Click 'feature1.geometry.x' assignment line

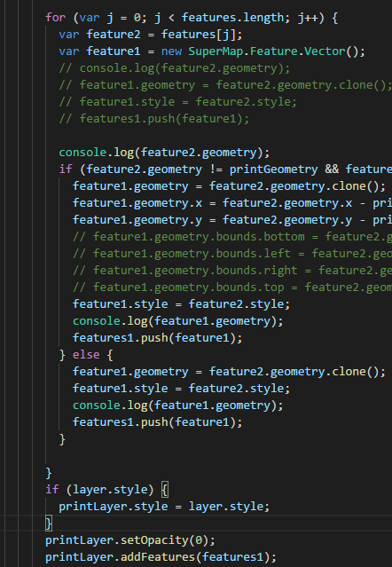pos(232,203)
